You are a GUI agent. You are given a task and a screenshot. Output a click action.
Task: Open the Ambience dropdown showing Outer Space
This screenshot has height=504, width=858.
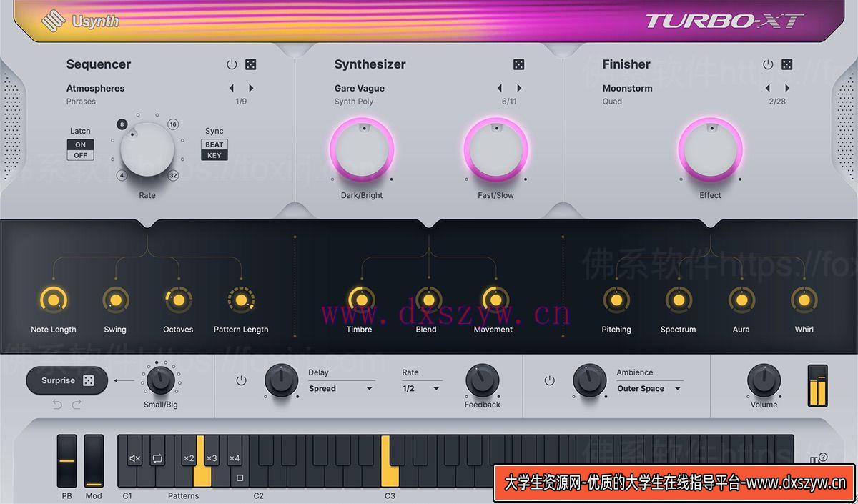[650, 388]
